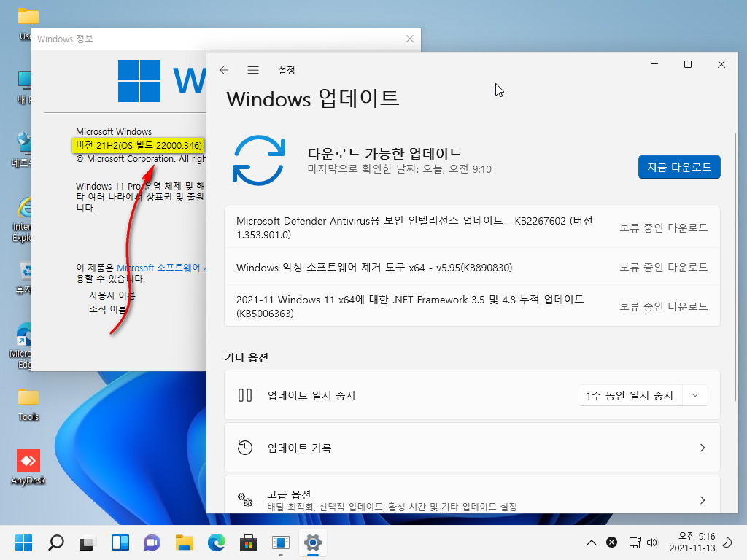Open Task View from the taskbar
Viewport: 747px width, 560px height.
[88, 542]
